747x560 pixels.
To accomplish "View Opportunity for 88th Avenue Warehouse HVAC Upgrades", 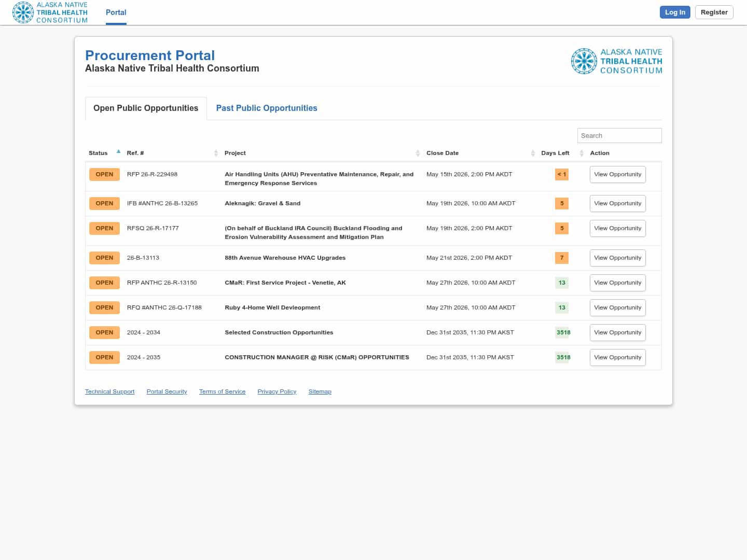I will [618, 258].
